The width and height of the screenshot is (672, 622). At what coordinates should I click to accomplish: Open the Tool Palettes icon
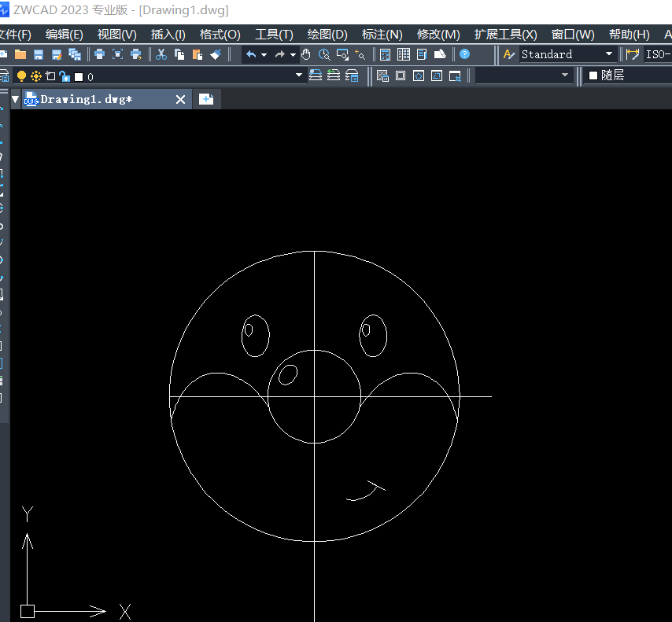pos(422,54)
